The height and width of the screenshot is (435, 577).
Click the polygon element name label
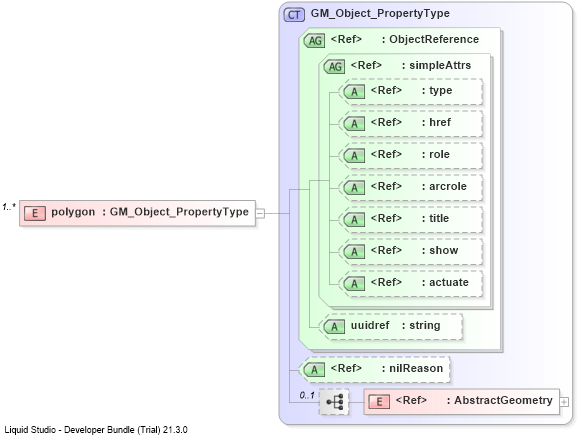(73, 212)
